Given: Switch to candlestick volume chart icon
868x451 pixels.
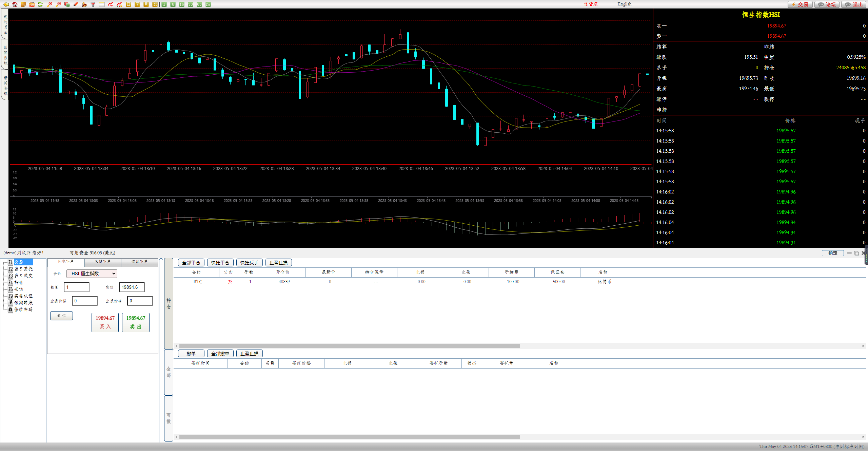Looking at the screenshot, I should pos(119,4).
